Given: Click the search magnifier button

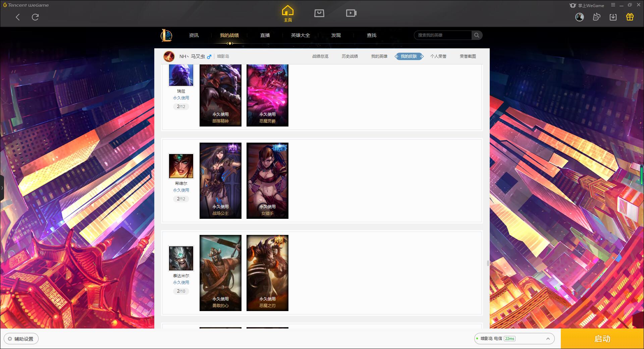Looking at the screenshot, I should point(477,35).
